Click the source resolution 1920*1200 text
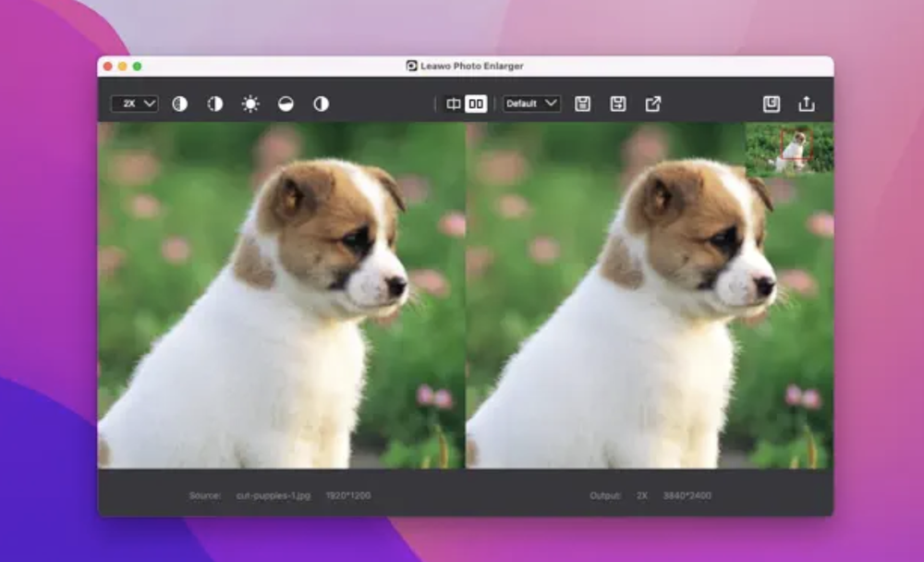Screen dimensions: 924x562 (348, 495)
